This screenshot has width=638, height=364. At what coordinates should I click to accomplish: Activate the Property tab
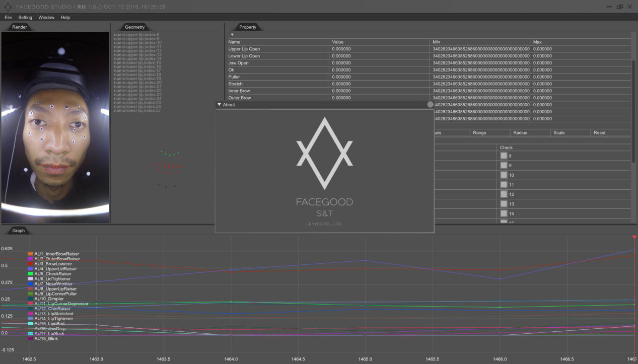pyautogui.click(x=248, y=27)
